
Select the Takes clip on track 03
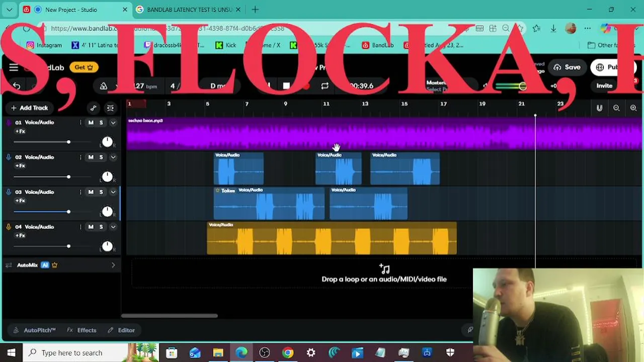click(x=269, y=203)
